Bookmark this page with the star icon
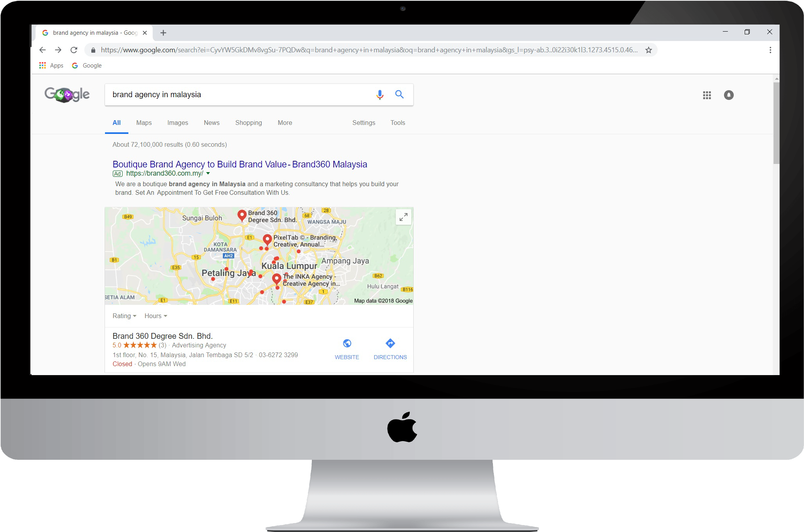The height and width of the screenshot is (532, 804). (x=649, y=50)
